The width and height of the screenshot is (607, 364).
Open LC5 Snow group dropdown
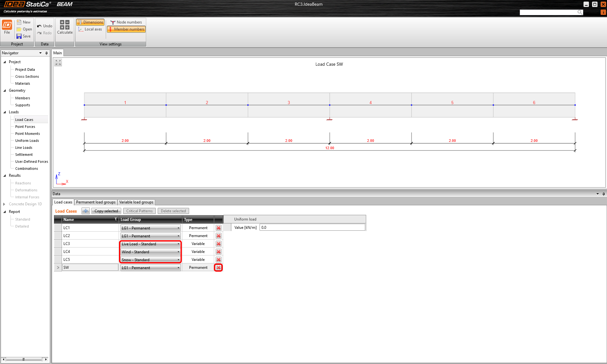[150, 260]
